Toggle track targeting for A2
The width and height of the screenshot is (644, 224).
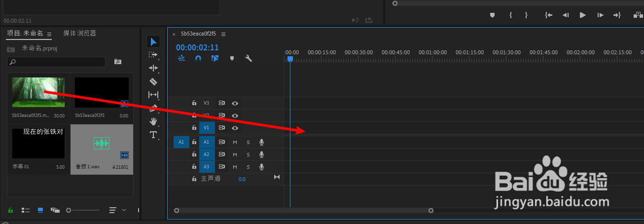pyautogui.click(x=207, y=154)
